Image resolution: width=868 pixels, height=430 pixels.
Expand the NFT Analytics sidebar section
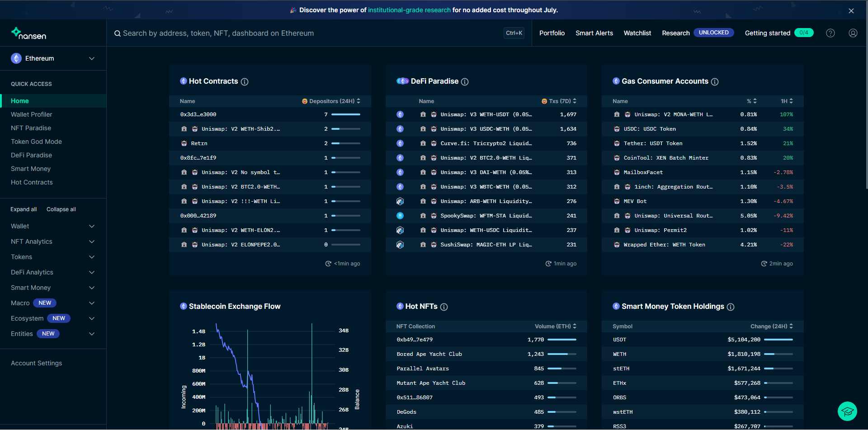53,241
